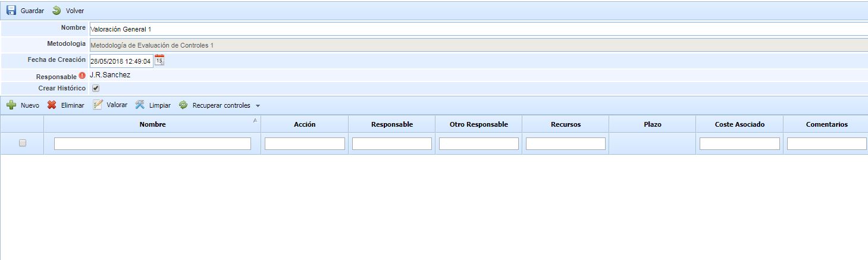Screen dimensions: 868x260
Task: Click the Valorar pencil icon
Action: pyautogui.click(x=98, y=105)
